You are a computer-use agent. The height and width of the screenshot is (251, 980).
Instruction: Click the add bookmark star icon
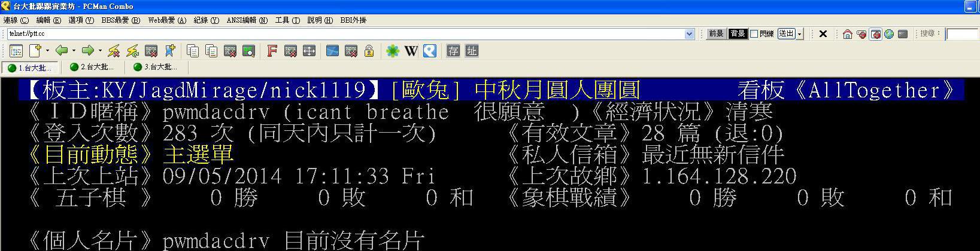(x=170, y=51)
